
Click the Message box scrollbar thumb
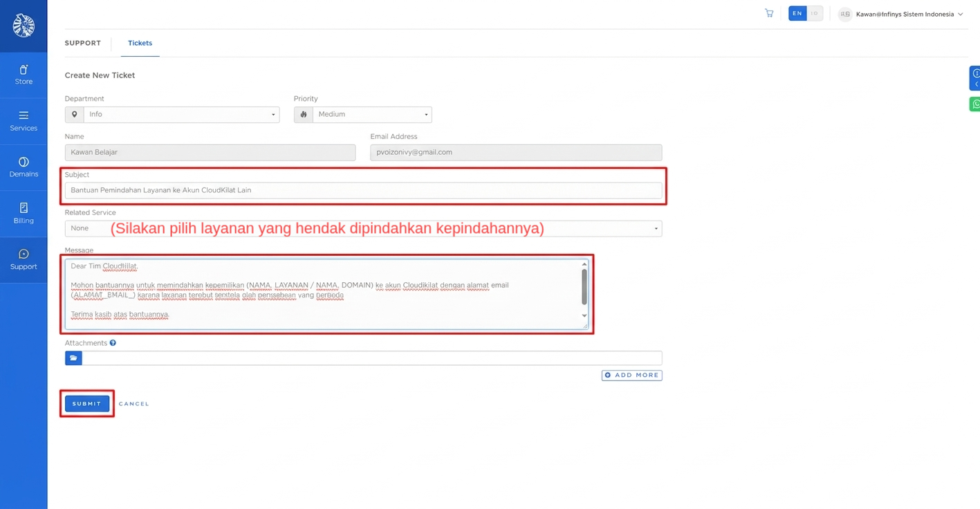pyautogui.click(x=584, y=286)
